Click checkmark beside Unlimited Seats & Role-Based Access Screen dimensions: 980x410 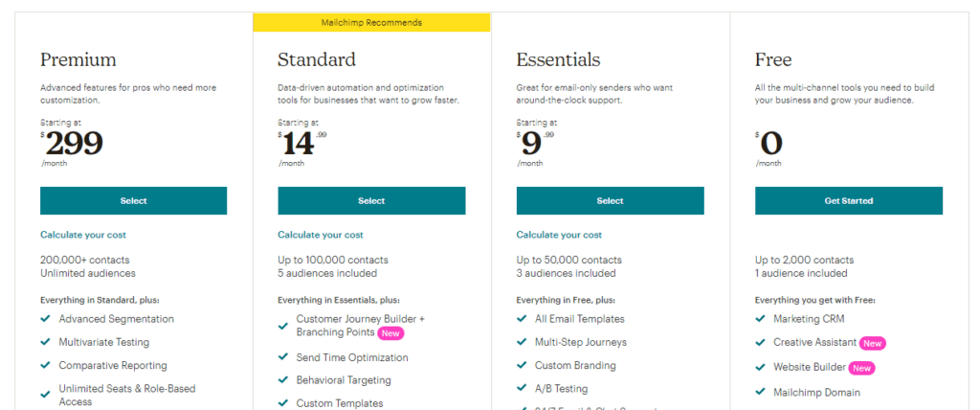45,395
